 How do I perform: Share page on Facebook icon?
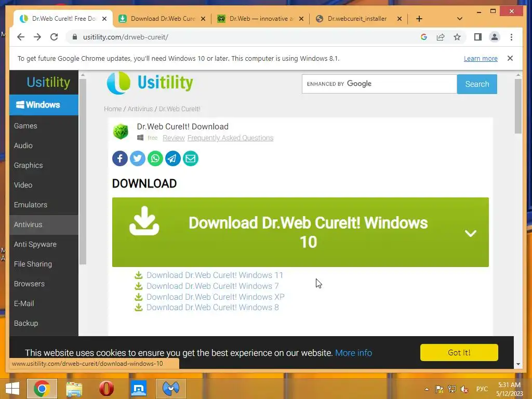(x=120, y=158)
